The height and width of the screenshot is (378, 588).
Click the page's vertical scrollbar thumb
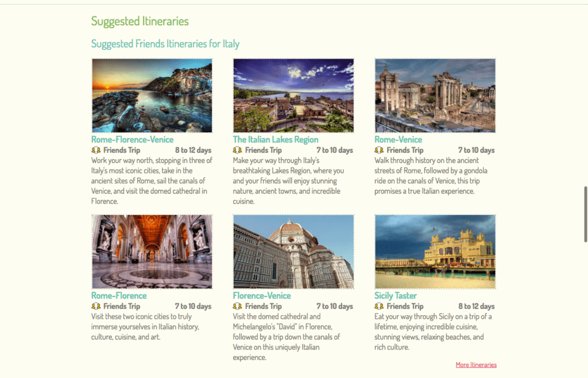585,214
